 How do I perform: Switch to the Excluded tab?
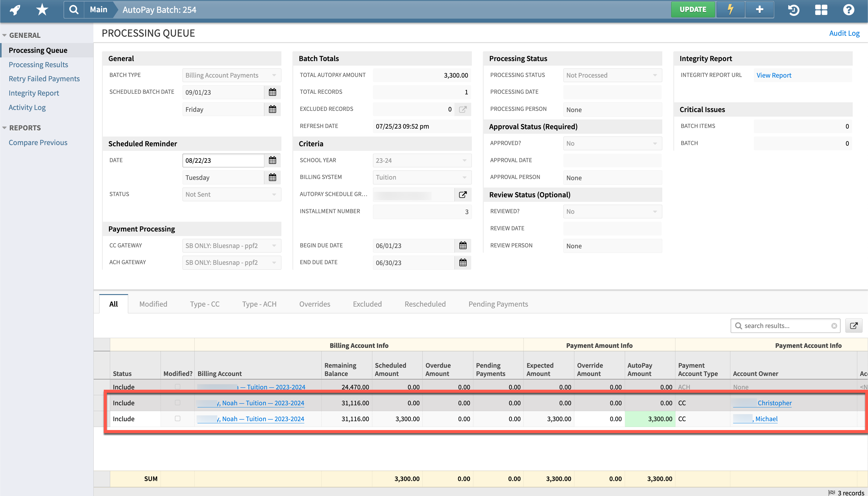[x=367, y=304]
